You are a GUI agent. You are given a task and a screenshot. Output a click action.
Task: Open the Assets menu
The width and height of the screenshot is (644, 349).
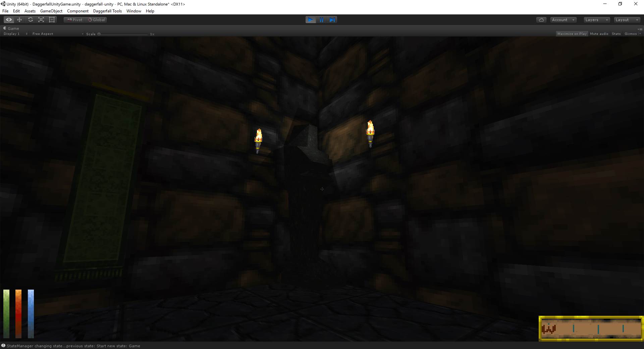coord(30,11)
